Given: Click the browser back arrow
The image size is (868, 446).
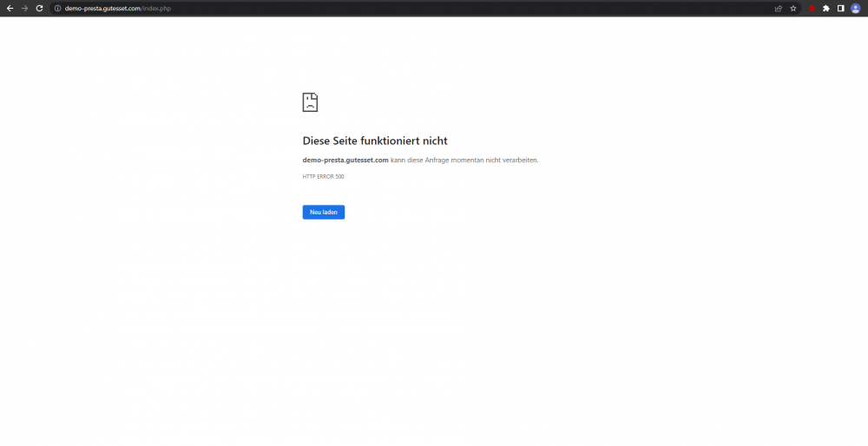Looking at the screenshot, I should pos(10,9).
